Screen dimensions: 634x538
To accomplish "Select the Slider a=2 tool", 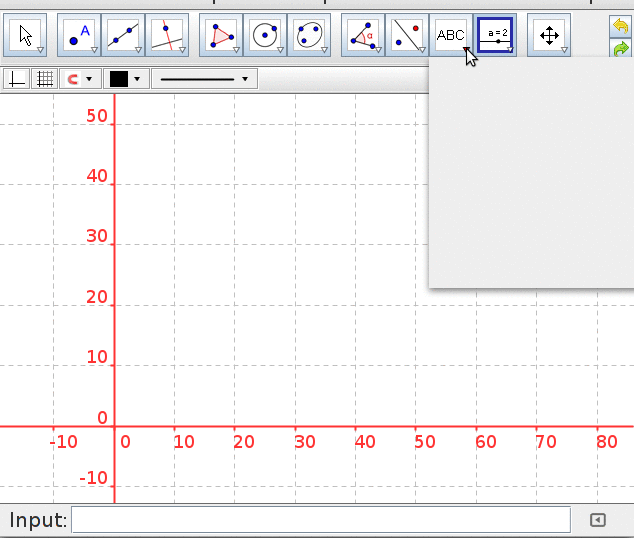I will [x=495, y=35].
